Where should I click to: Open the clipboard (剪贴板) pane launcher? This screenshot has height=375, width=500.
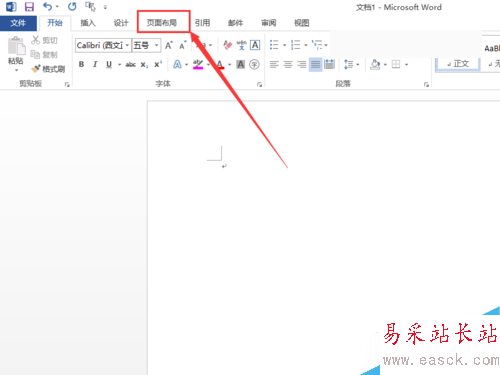click(67, 84)
